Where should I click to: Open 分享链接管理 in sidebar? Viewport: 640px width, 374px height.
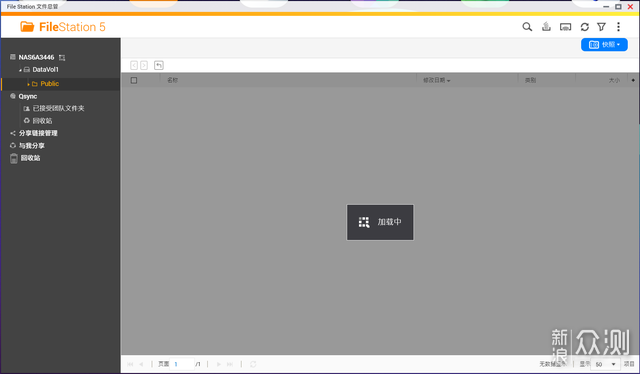[38, 133]
